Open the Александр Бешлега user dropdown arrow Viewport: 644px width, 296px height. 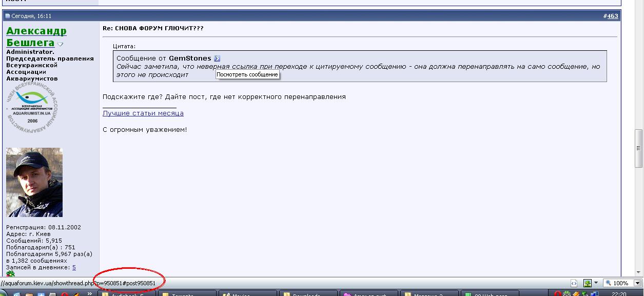tap(60, 45)
